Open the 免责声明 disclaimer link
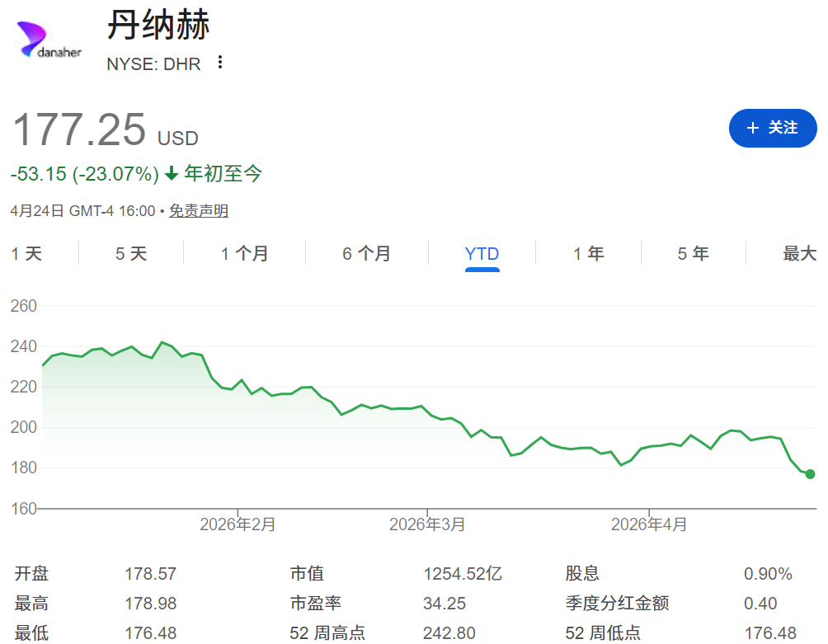 198,211
